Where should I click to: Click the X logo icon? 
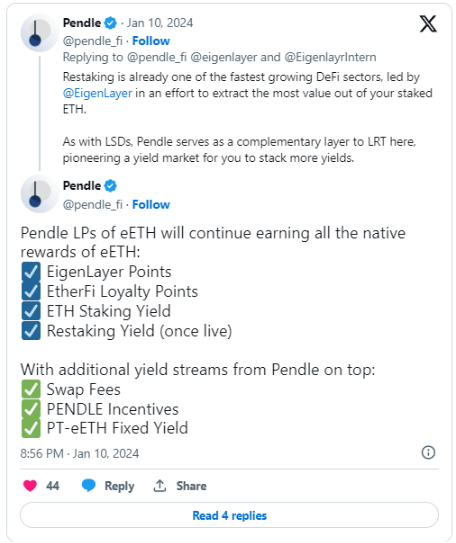click(x=428, y=24)
